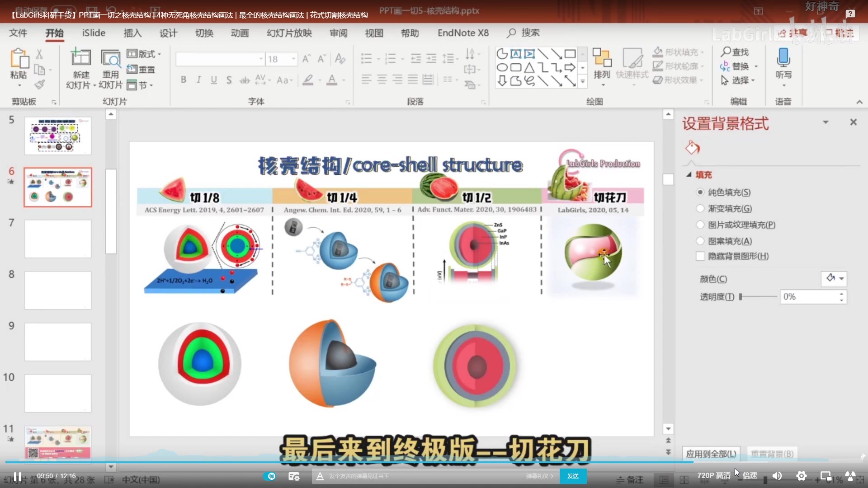Select the oval shape in gallery
The height and width of the screenshot is (488, 868).
coord(502,68)
